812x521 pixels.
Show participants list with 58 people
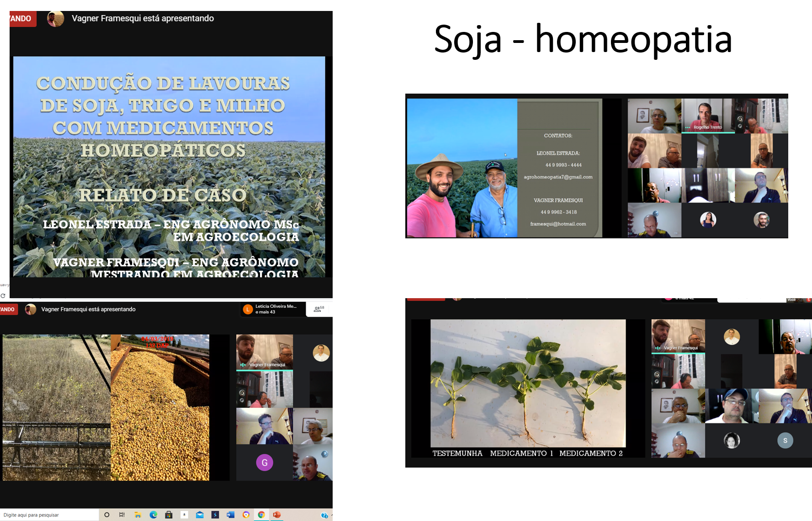pyautogui.click(x=318, y=309)
